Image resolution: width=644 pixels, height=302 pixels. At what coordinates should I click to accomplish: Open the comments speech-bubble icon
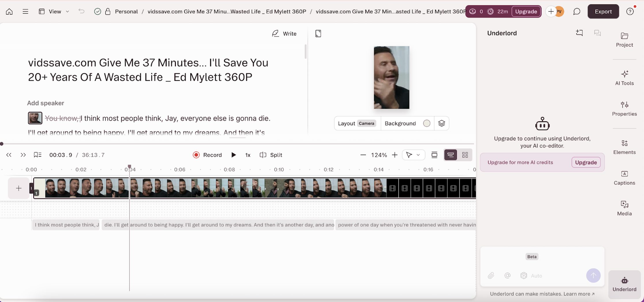pos(577,12)
